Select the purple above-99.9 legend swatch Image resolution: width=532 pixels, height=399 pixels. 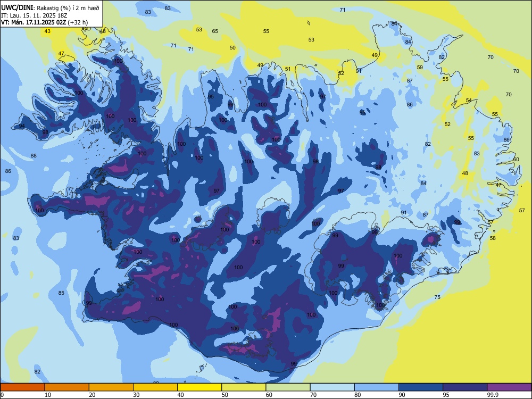click(x=509, y=387)
